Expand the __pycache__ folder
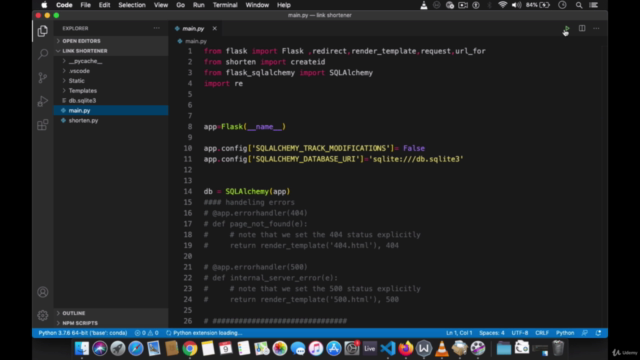Viewport: 640px width, 360px height. [x=85, y=61]
